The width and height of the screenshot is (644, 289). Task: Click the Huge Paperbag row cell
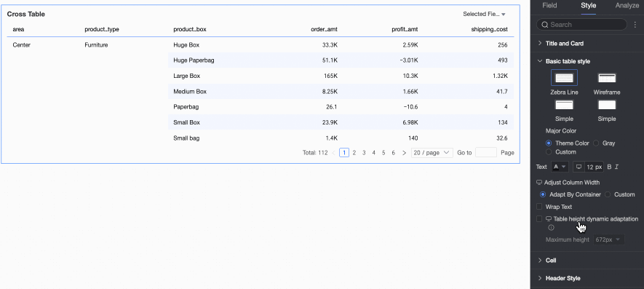tap(194, 60)
